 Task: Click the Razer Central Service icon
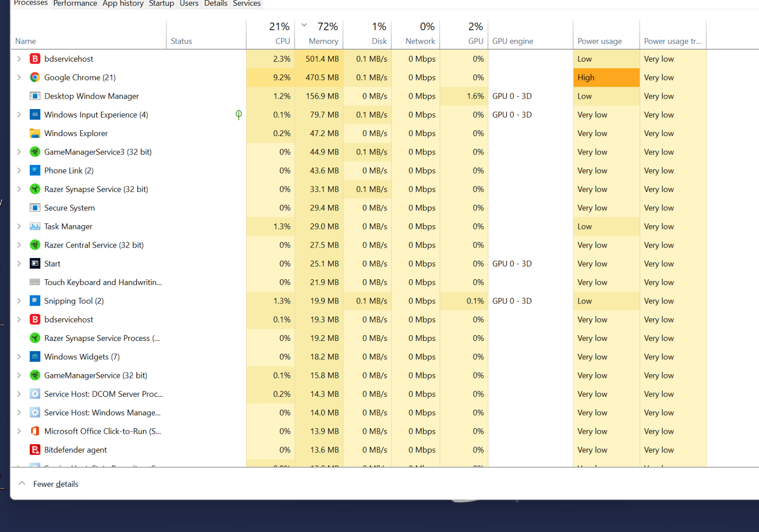coord(35,245)
